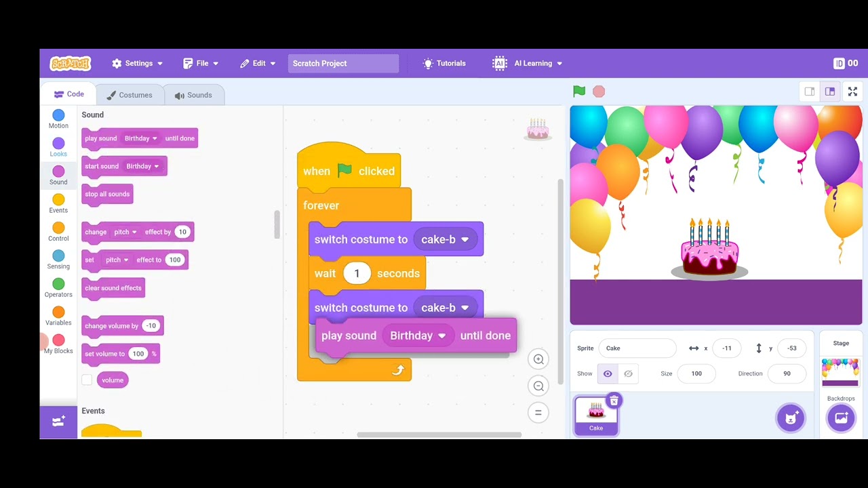Click the Choose a Sprite button
Viewport: 868px width, 488px height.
point(791,418)
